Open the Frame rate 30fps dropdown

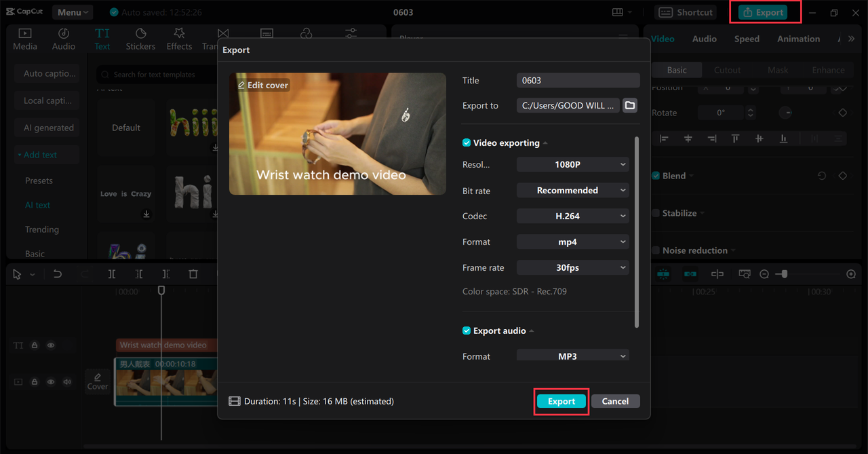(x=572, y=267)
